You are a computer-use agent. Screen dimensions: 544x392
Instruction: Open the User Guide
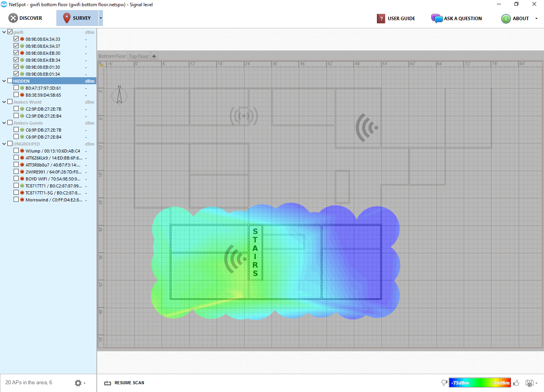pyautogui.click(x=401, y=18)
